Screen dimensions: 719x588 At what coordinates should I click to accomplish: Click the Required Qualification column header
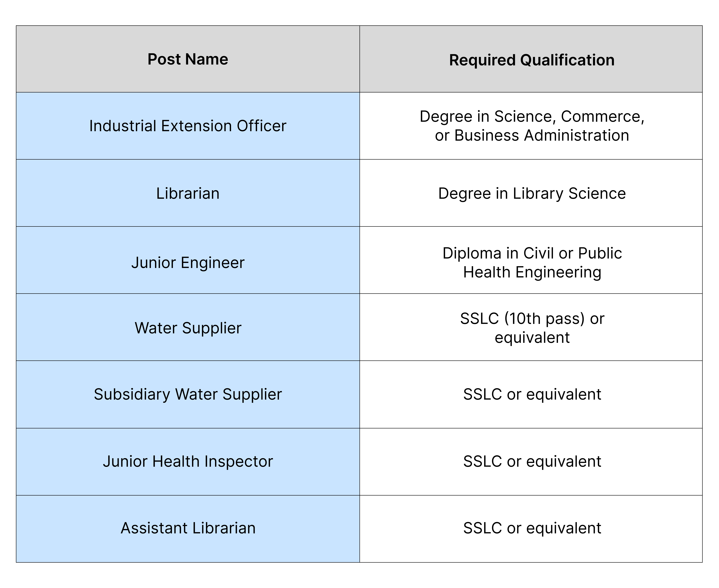[x=531, y=59]
